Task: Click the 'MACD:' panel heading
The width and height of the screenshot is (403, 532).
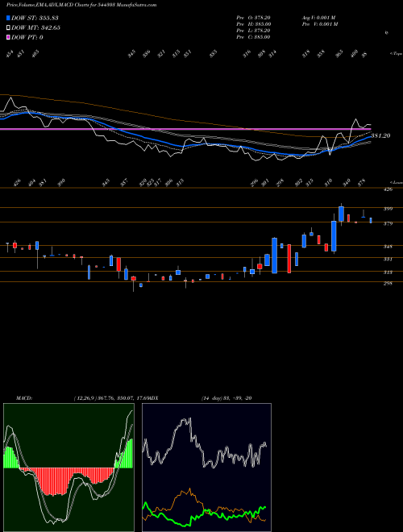Action: click(x=24, y=398)
